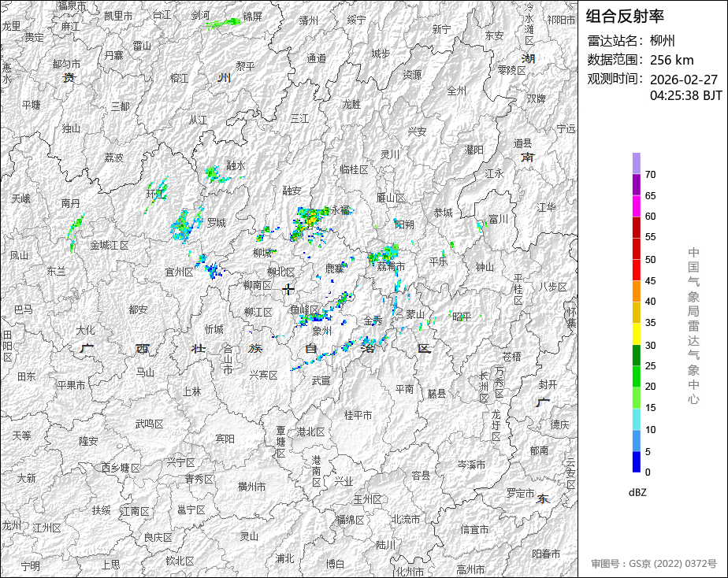728x578 pixels.
Task: Click the 永福 map label
Action: [340, 210]
